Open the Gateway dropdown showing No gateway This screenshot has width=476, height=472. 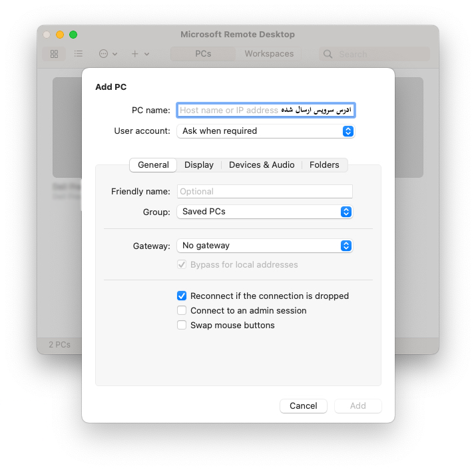coord(265,246)
